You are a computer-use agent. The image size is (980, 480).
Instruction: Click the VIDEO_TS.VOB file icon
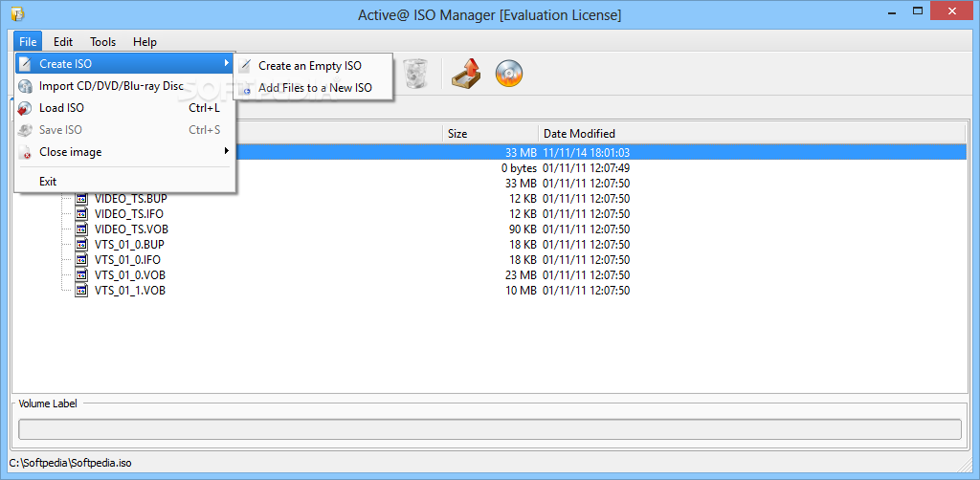82,229
